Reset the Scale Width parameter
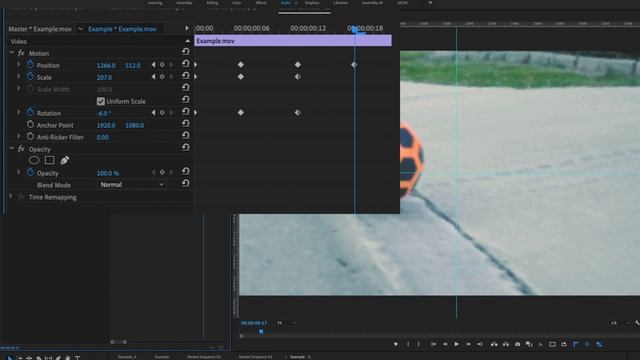 (185, 87)
